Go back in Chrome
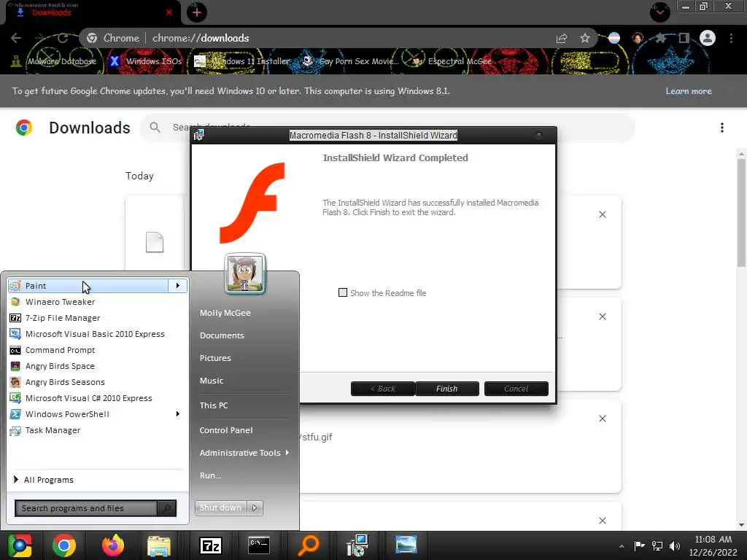 16,38
